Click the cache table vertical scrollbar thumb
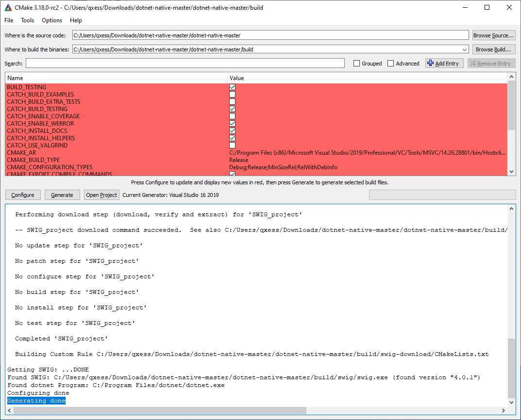 (511, 106)
